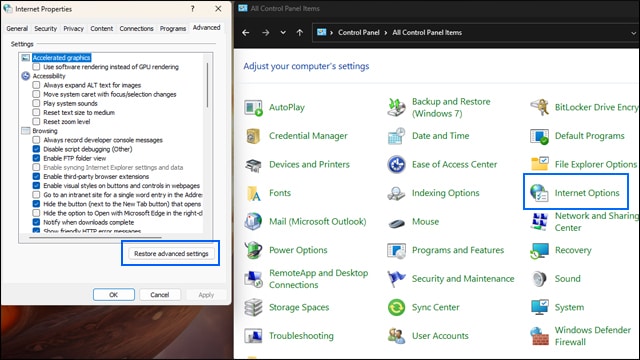The height and width of the screenshot is (360, 640).
Task: Open the BitLocker Drive Encryption icon
Action: pyautogui.click(x=540, y=107)
